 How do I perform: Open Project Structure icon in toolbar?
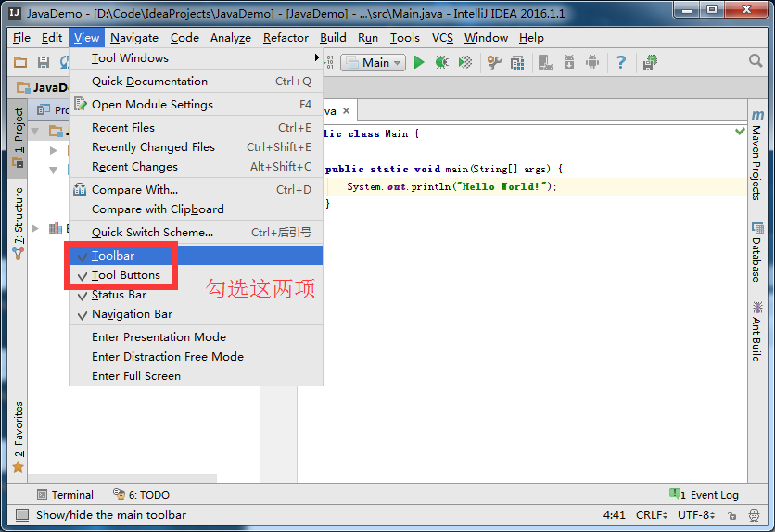(x=517, y=62)
